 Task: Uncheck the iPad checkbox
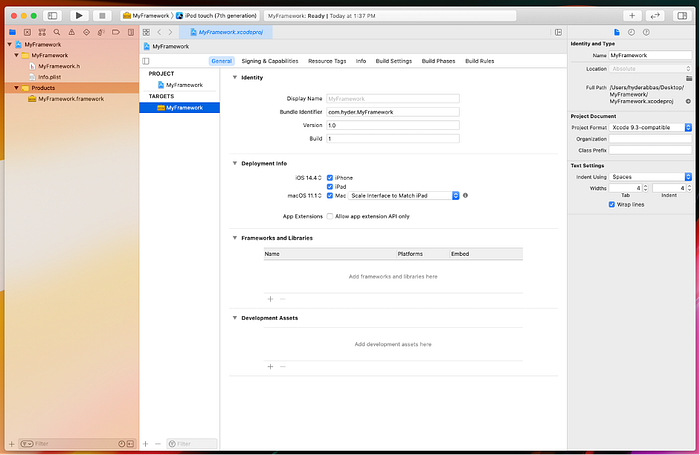330,187
